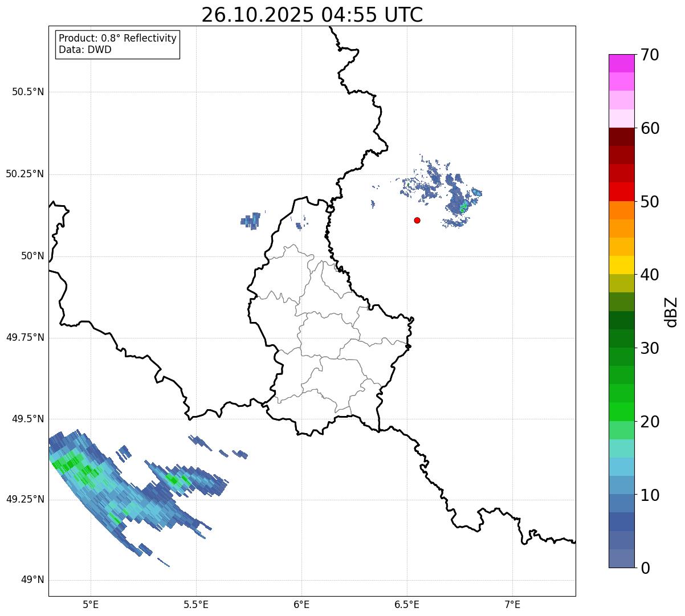This screenshot has height=616, width=685.
Task: Pick the dark maroon swatch below 60 dBZ
Action: pyautogui.click(x=621, y=137)
